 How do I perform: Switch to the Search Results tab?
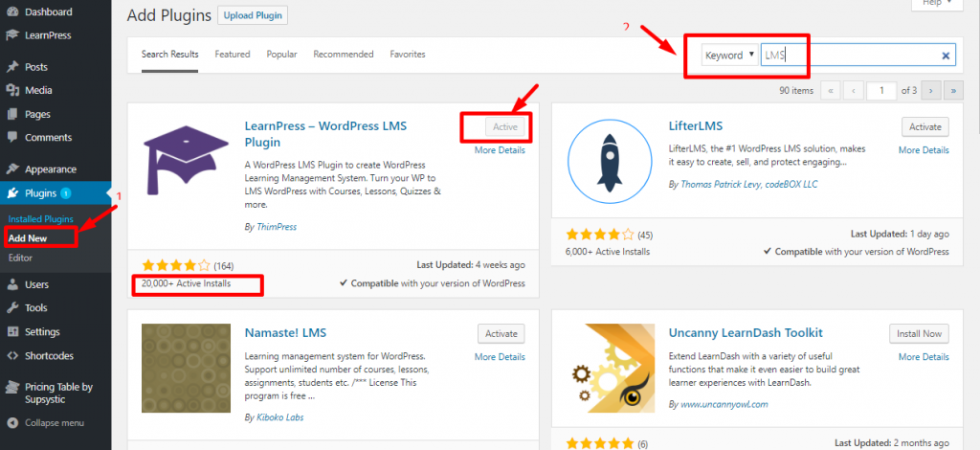point(170,55)
